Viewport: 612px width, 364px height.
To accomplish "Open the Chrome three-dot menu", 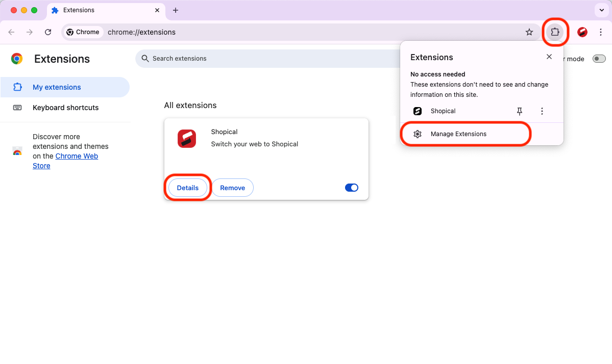I will pos(601,32).
